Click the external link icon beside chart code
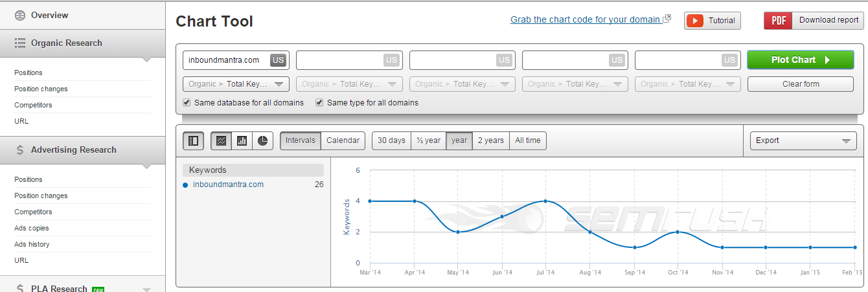Screen dimensions: 868x292 [667, 19]
